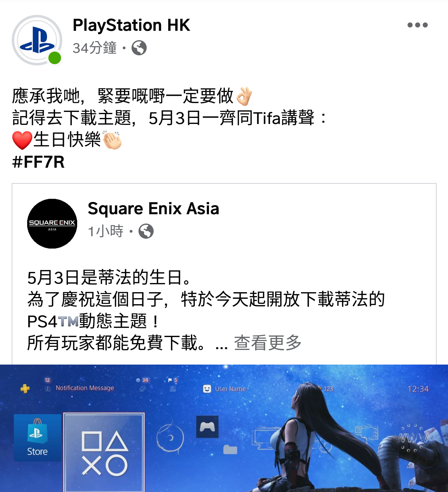Click the PlayStation Plus icon in theme image

25,389
